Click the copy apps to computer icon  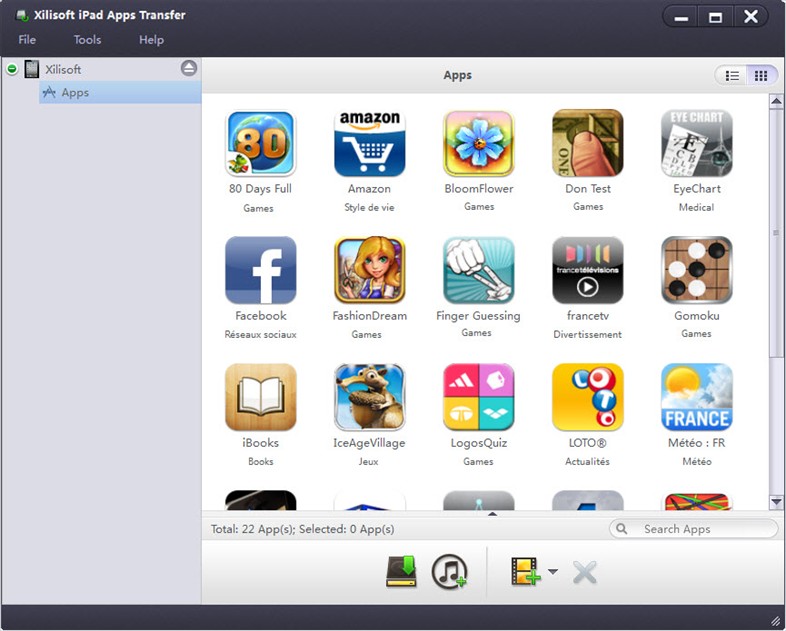[402, 571]
